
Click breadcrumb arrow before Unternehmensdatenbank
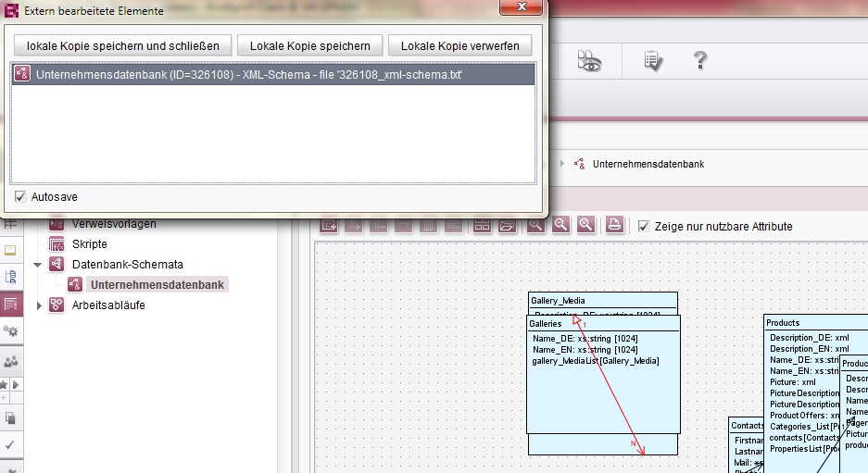[562, 164]
